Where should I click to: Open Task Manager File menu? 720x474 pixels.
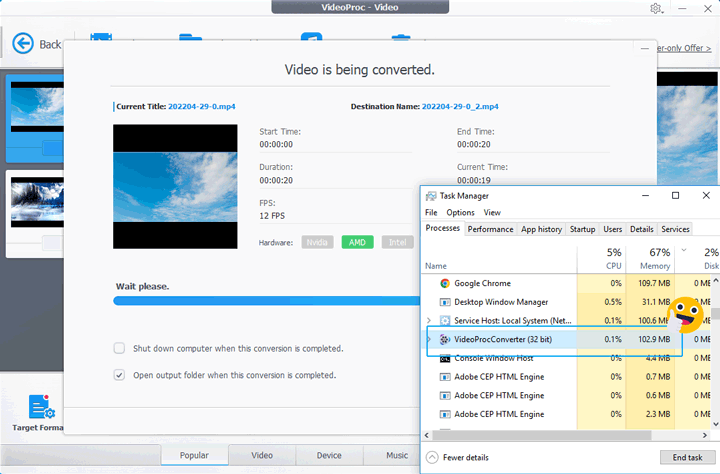[431, 213]
